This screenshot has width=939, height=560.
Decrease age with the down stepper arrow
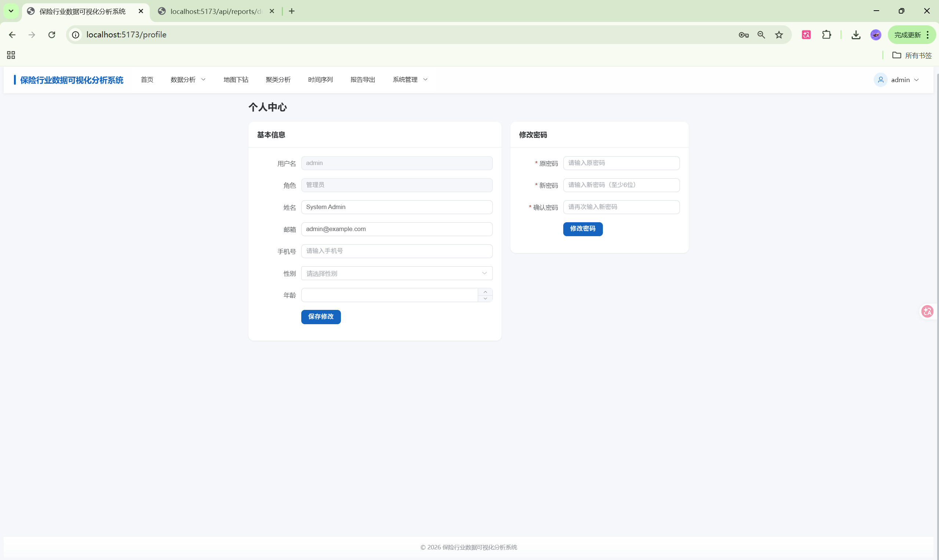point(485,299)
